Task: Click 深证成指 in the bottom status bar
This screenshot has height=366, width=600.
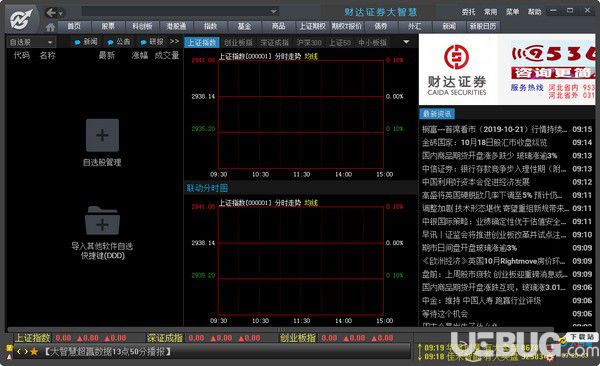Action: tap(165, 338)
